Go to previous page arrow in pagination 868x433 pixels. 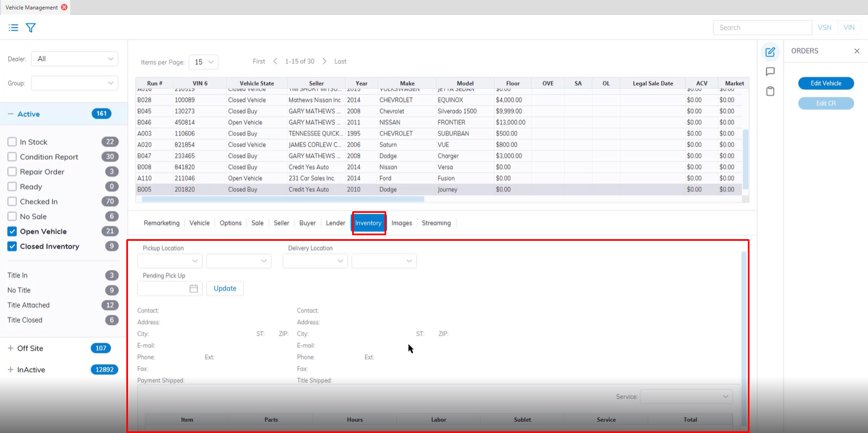pyautogui.click(x=275, y=61)
